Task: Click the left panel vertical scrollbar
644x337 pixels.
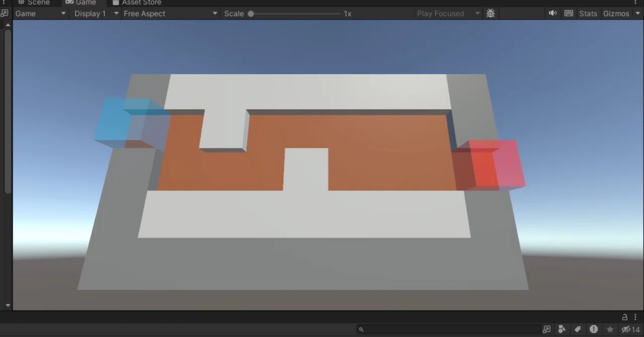Action: tap(8, 111)
